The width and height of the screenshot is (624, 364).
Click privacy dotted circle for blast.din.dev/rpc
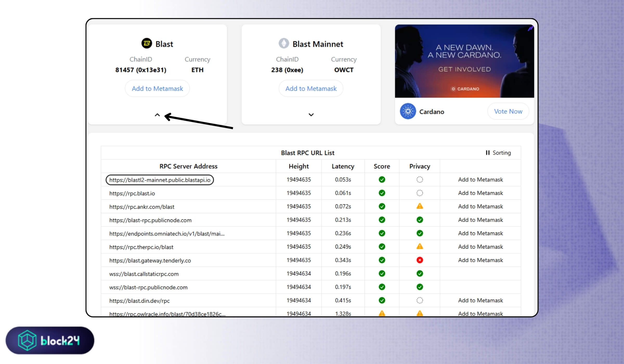pos(420,300)
